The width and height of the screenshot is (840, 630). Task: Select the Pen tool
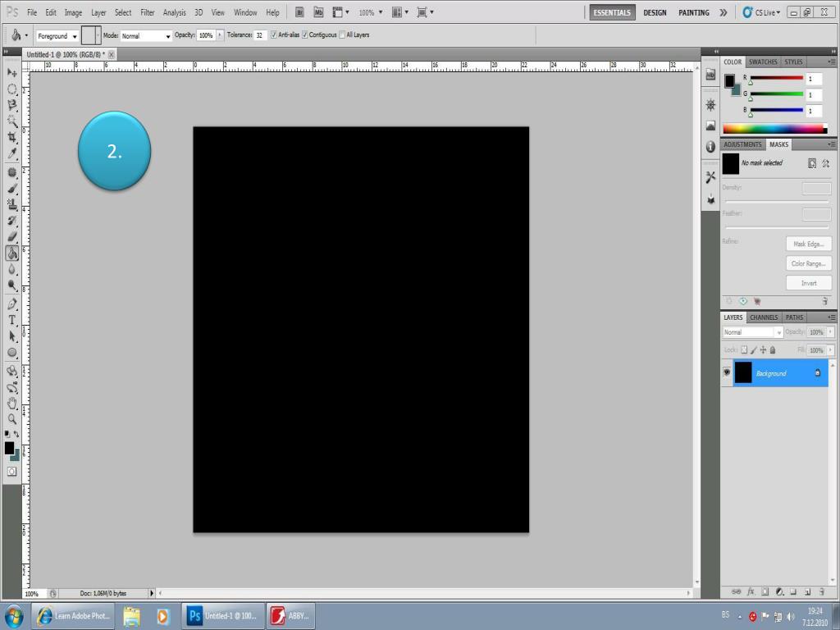coord(11,304)
